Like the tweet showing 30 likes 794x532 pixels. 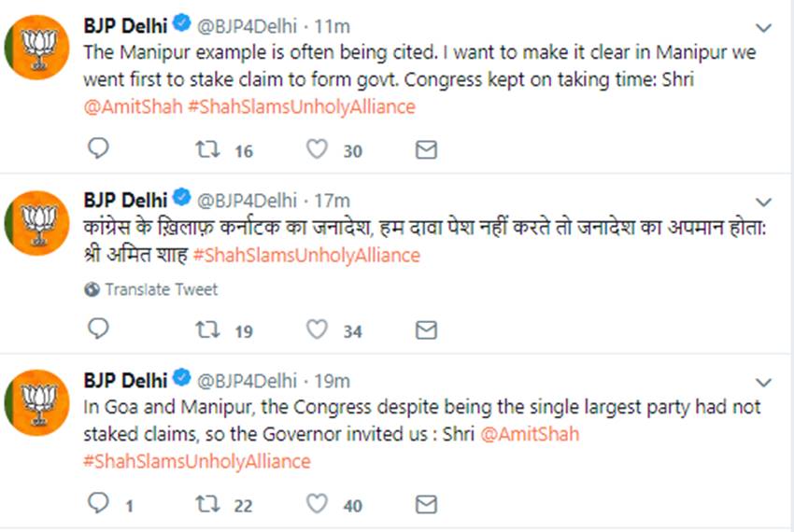point(317,148)
